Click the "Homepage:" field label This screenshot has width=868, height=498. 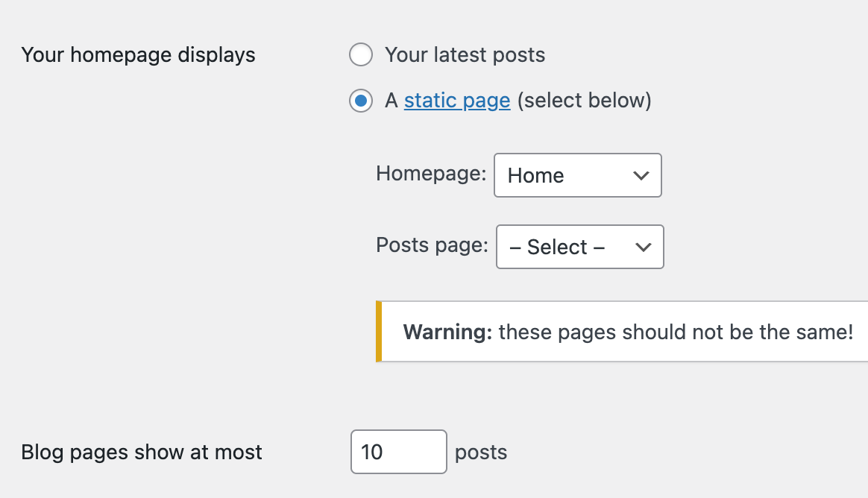[x=431, y=174]
